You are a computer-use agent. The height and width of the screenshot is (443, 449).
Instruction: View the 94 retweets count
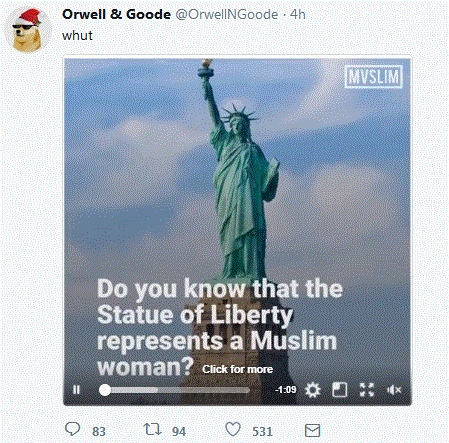tap(179, 431)
